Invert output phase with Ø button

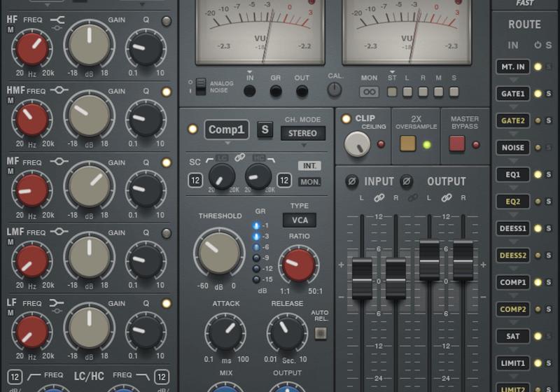pyautogui.click(x=407, y=181)
